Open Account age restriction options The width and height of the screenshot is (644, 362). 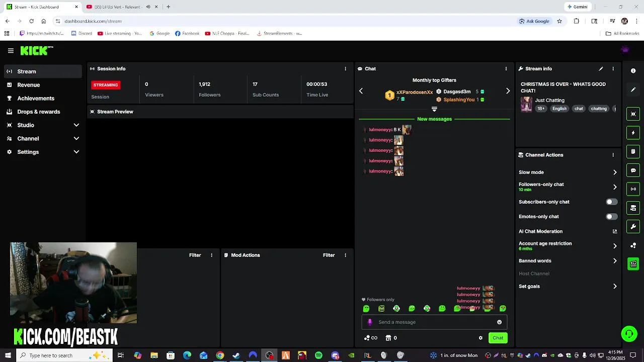point(615,246)
